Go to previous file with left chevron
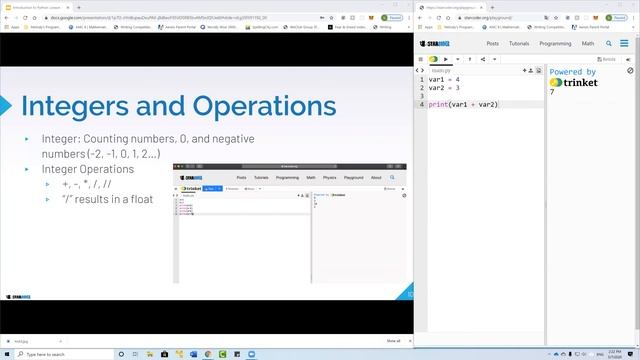Viewport: 640px width, 360px height. (x=417, y=71)
